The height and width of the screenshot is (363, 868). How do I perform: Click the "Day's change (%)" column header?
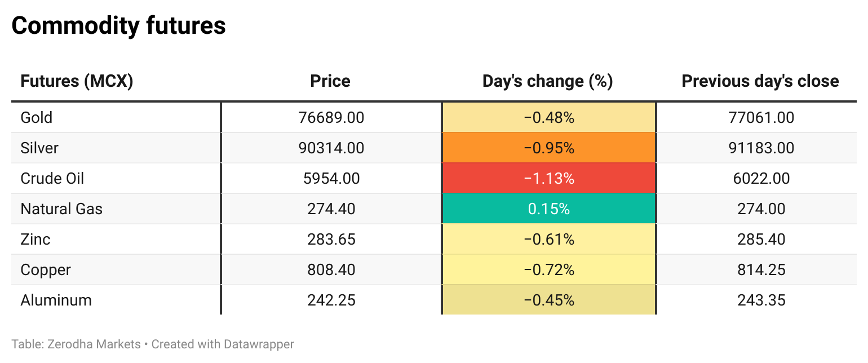548,81
